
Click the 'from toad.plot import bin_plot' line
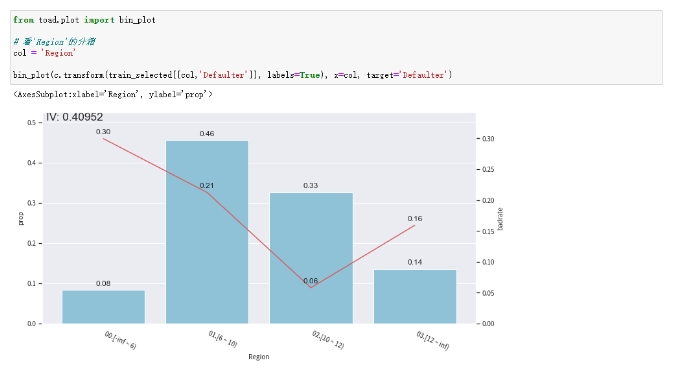click(x=84, y=20)
